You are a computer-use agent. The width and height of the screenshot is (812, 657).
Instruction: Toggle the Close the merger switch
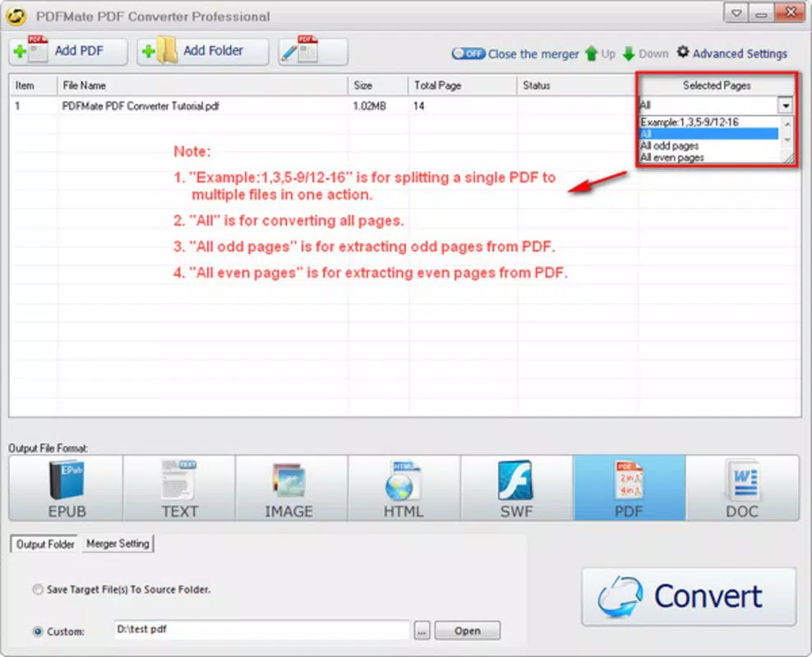coord(468,53)
